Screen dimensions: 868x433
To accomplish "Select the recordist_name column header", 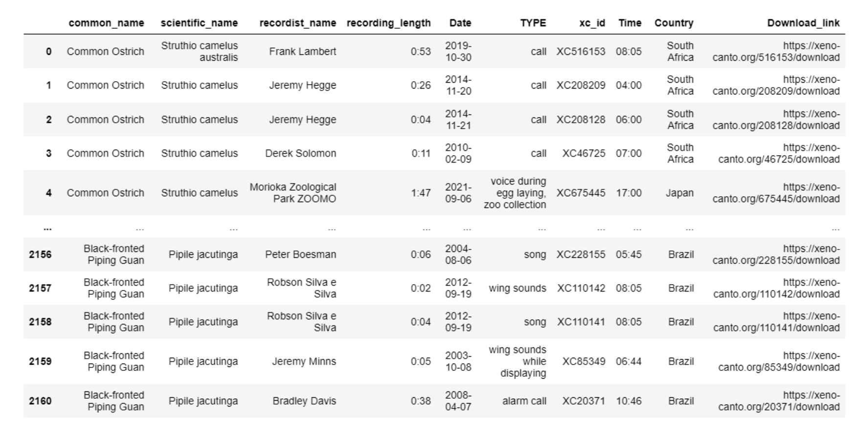I will (297, 23).
